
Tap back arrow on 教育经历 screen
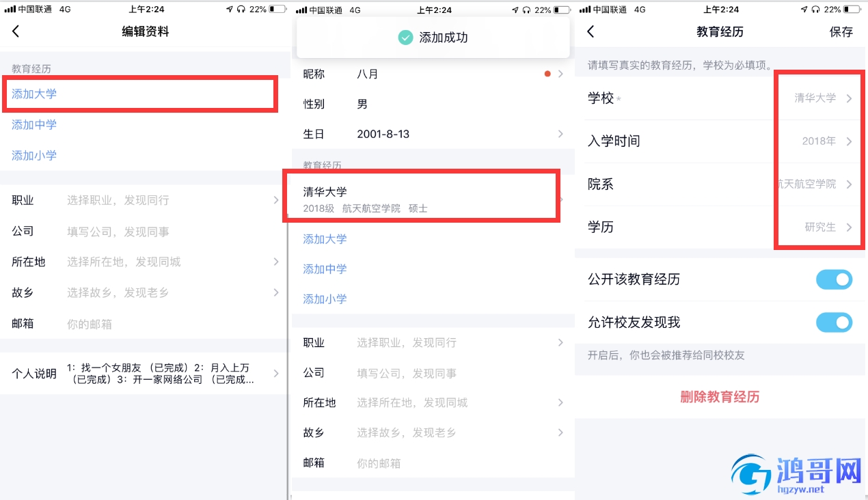[x=591, y=31]
